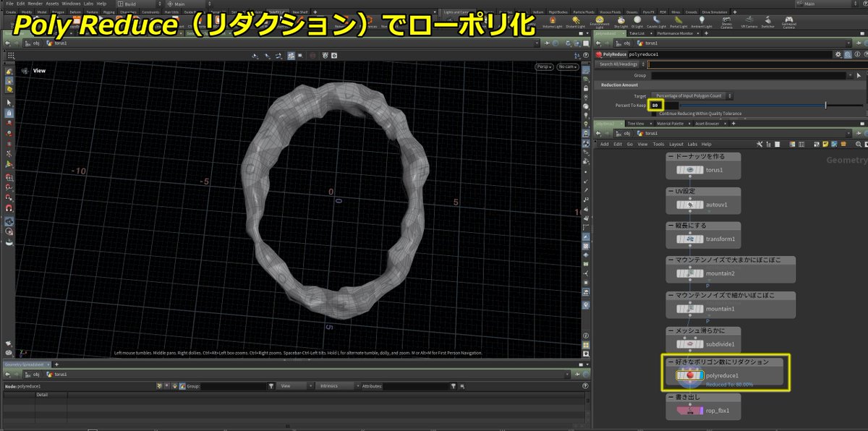Open the parameter pane gear menu
Screen dimensions: 868x431
point(838,54)
